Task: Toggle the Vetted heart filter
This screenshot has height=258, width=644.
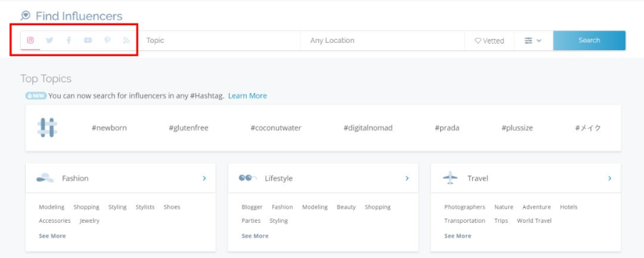Action: [x=489, y=41]
